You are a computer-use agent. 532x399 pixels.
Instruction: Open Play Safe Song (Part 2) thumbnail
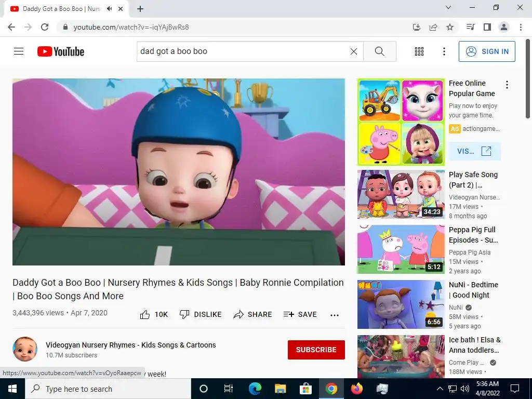coord(401,194)
